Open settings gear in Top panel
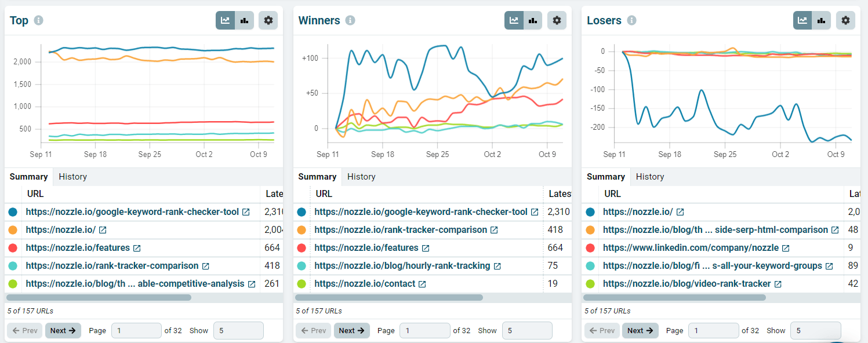Image resolution: width=868 pixels, height=343 pixels. click(268, 20)
